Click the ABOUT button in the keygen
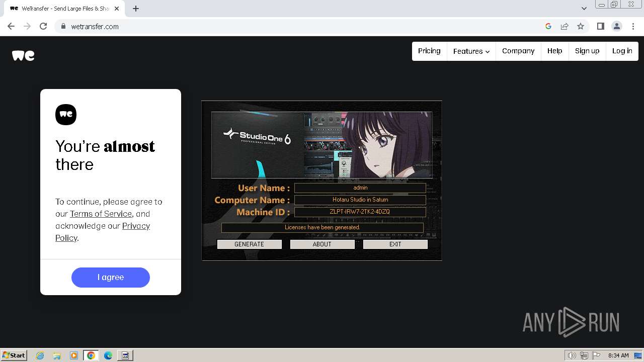Screen dimensions: 644x362 (322, 244)
